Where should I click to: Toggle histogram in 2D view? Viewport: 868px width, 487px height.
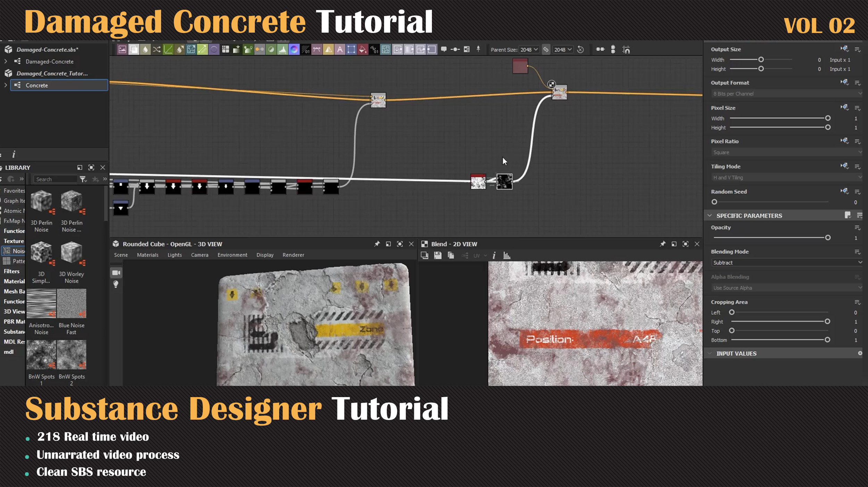pyautogui.click(x=507, y=256)
